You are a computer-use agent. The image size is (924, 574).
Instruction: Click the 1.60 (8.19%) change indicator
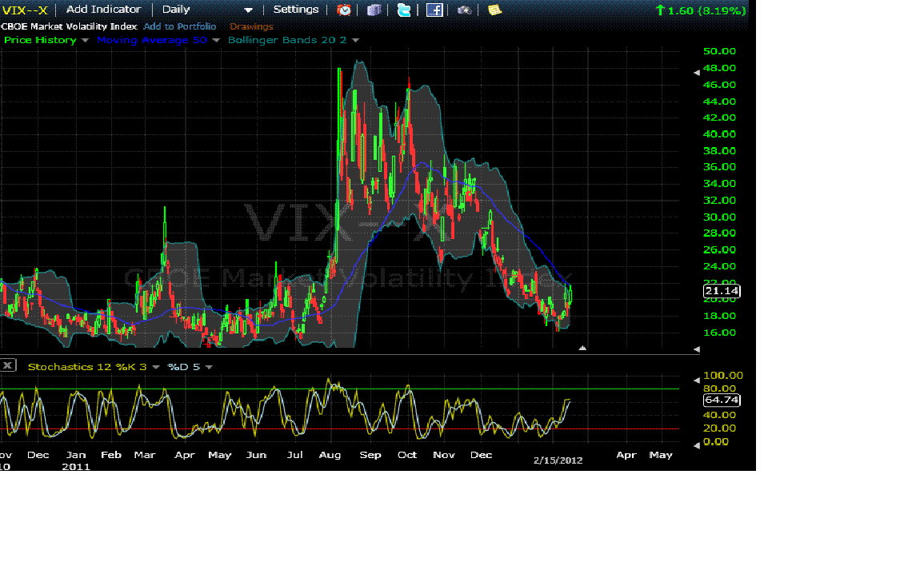(x=702, y=10)
